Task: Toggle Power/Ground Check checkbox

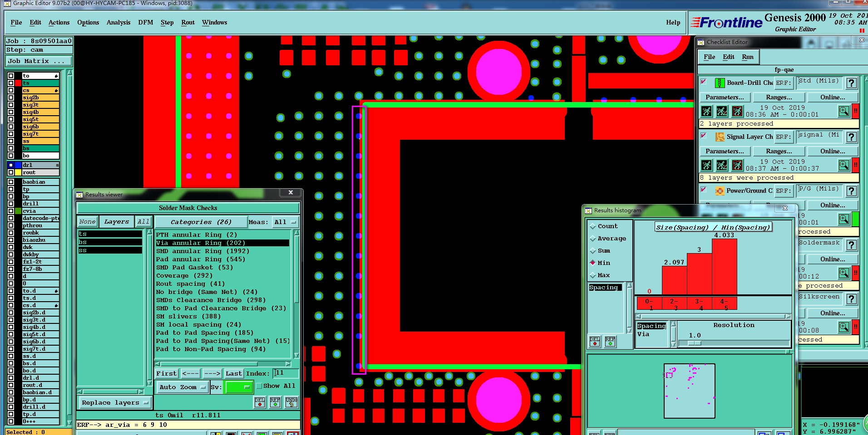Action: [704, 190]
